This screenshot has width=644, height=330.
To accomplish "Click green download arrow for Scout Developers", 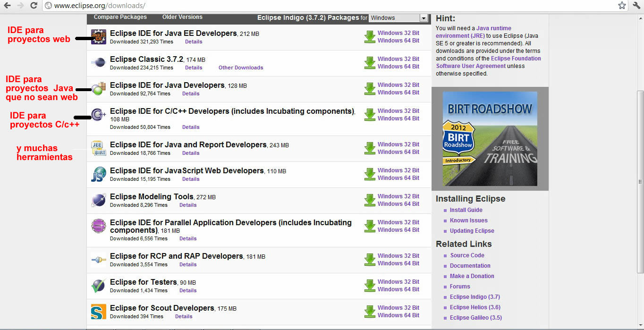I will (370, 312).
